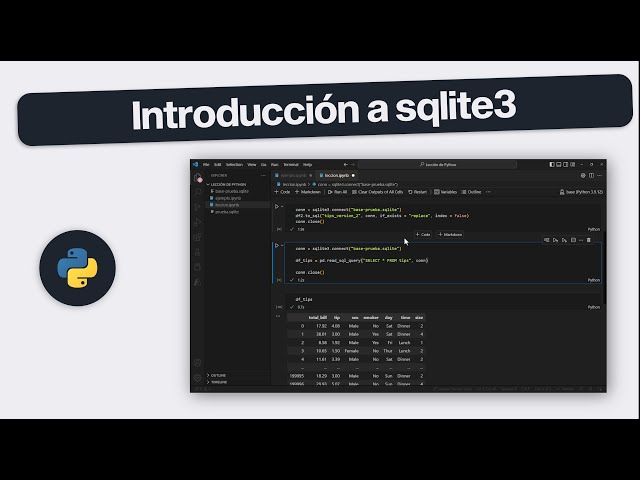
Task: Click the df_tips code cell
Action: (x=442, y=299)
